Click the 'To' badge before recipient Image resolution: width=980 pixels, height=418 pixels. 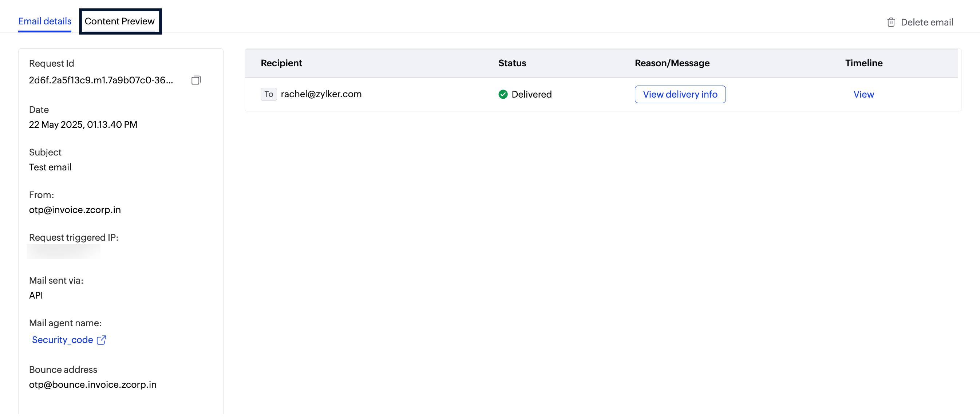pos(269,94)
